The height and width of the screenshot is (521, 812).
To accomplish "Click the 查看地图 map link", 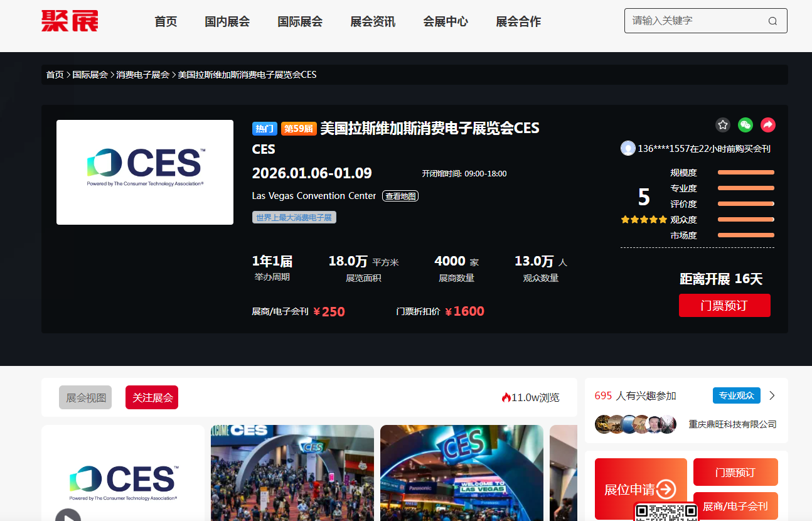I will [400, 196].
